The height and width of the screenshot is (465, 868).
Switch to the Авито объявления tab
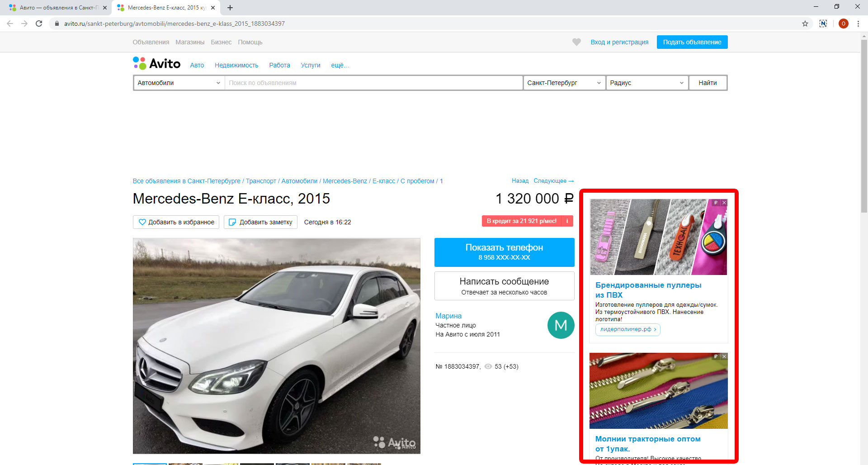pyautogui.click(x=57, y=8)
